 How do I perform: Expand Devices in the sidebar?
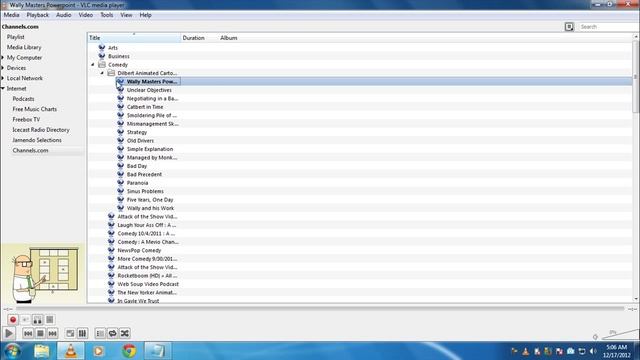point(3,68)
